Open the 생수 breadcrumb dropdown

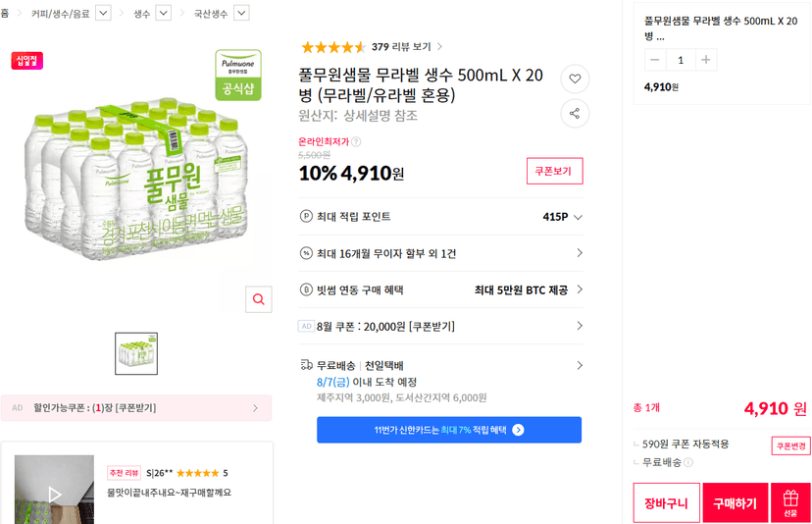tap(164, 13)
